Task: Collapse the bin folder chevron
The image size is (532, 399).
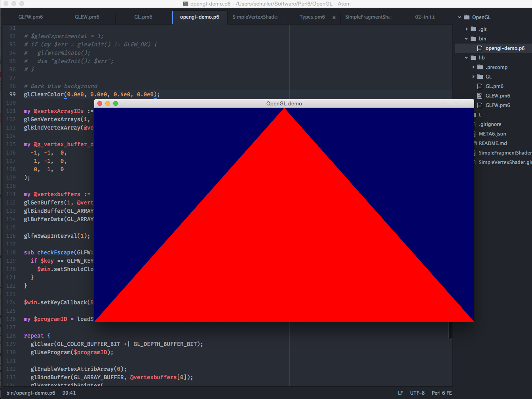Action: (467, 39)
